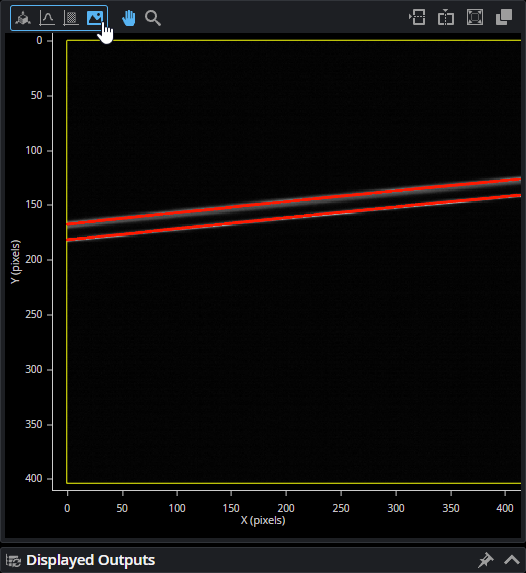Image resolution: width=526 pixels, height=573 pixels.
Task: Click the X (pixels) axis label
Action: (x=263, y=520)
